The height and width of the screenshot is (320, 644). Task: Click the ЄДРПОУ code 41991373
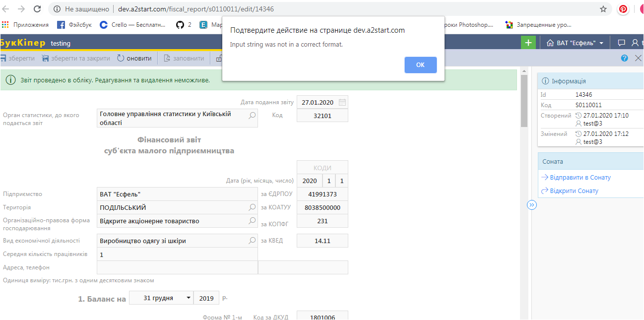(322, 194)
